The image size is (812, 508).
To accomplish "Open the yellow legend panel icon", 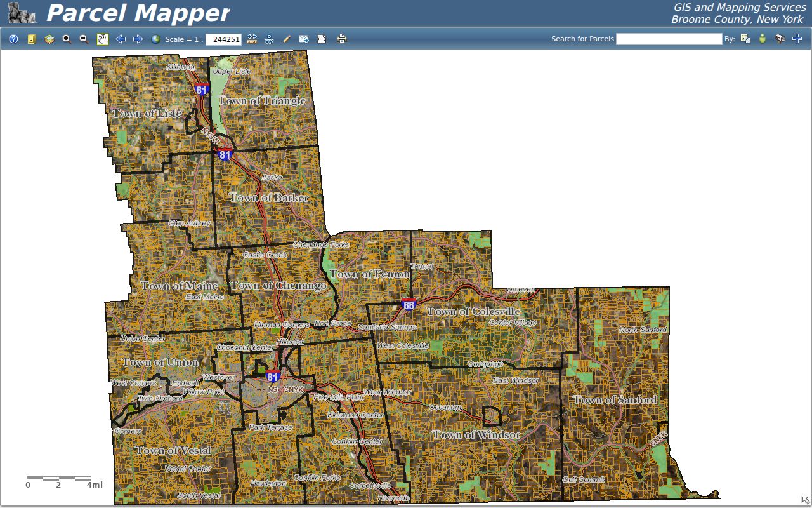I will click(31, 39).
